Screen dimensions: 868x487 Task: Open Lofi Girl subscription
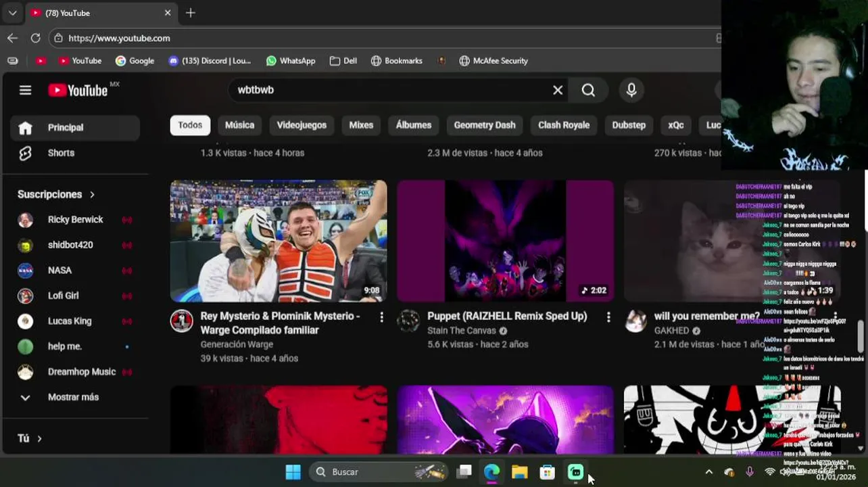pos(75,296)
